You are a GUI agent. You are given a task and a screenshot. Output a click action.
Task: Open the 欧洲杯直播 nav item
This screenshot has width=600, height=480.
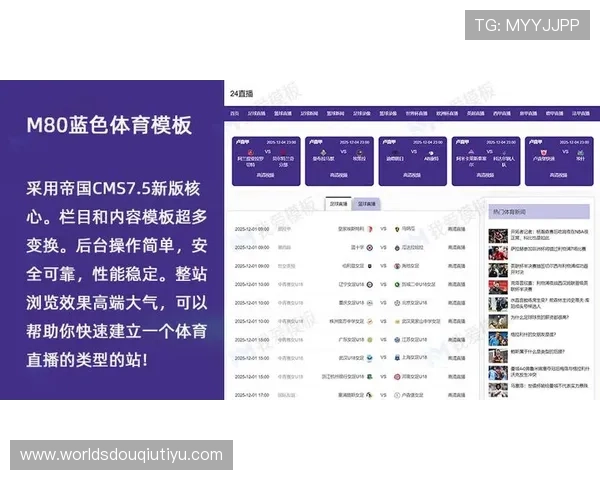447,113
